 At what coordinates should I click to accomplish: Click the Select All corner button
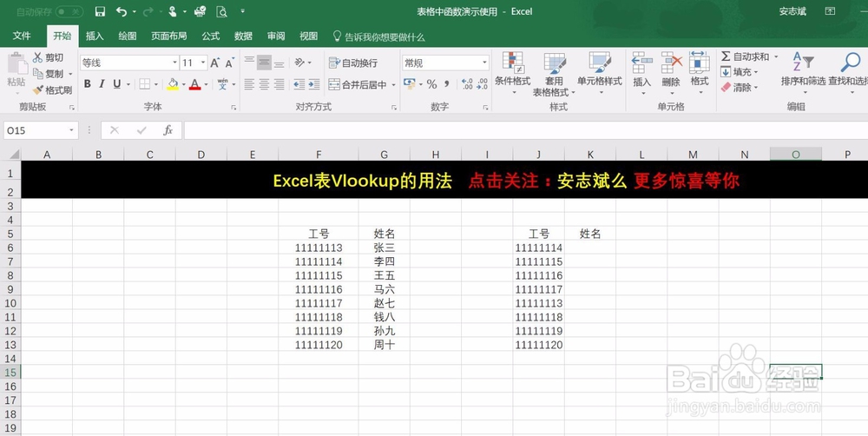(x=13, y=155)
